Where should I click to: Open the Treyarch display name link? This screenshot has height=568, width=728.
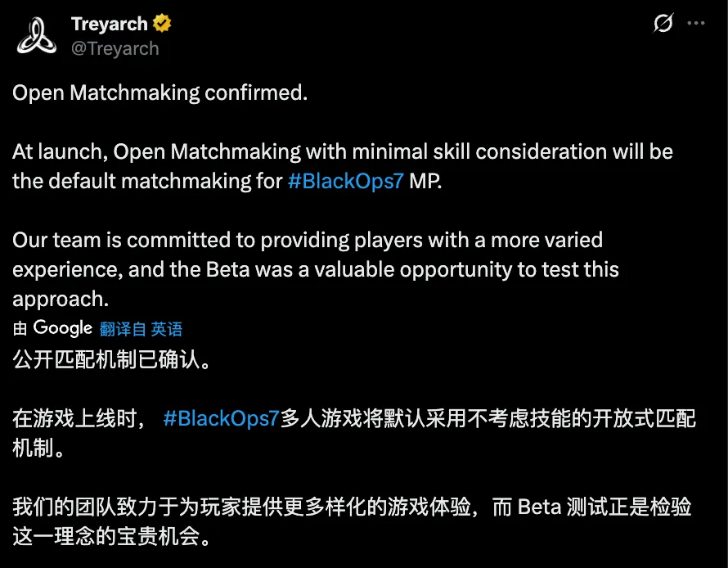coord(110,24)
